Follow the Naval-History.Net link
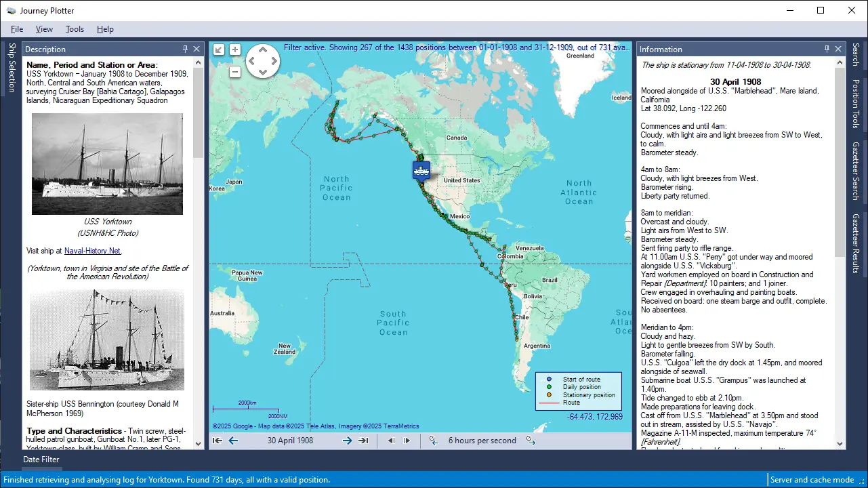This screenshot has width=868, height=488. coord(93,251)
